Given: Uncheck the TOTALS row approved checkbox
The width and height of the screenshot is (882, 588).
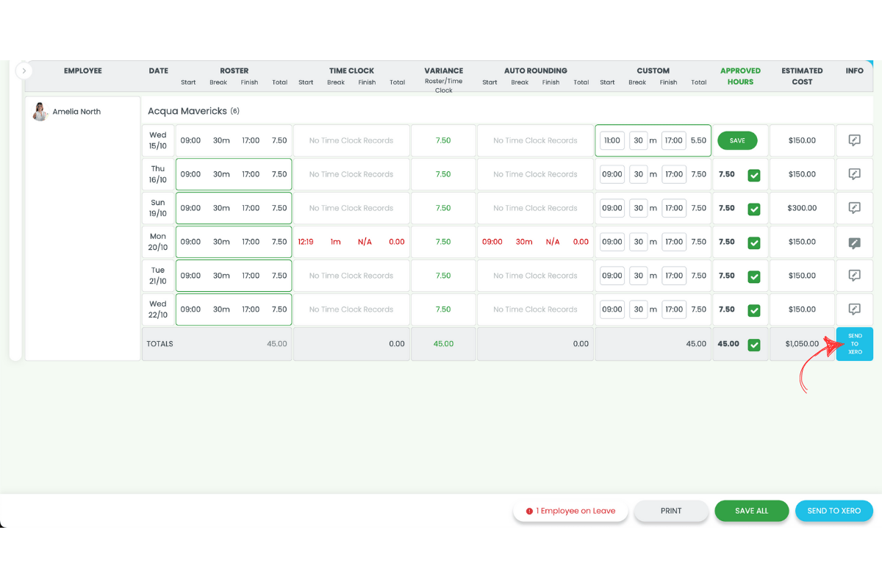Looking at the screenshot, I should (x=756, y=343).
